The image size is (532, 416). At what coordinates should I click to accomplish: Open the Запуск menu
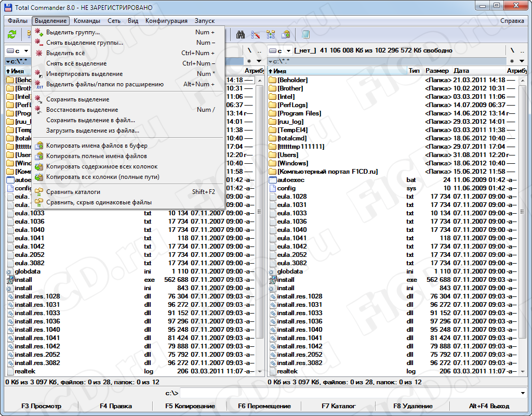click(x=205, y=21)
